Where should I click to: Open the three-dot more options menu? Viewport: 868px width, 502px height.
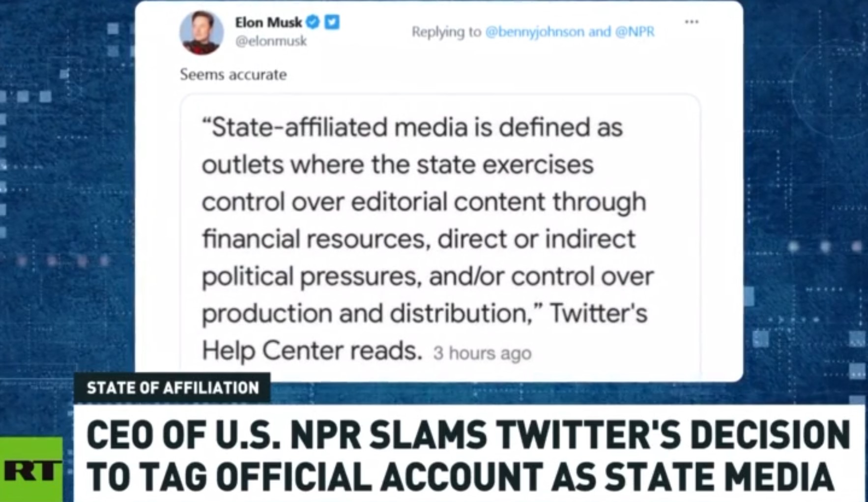(x=692, y=22)
